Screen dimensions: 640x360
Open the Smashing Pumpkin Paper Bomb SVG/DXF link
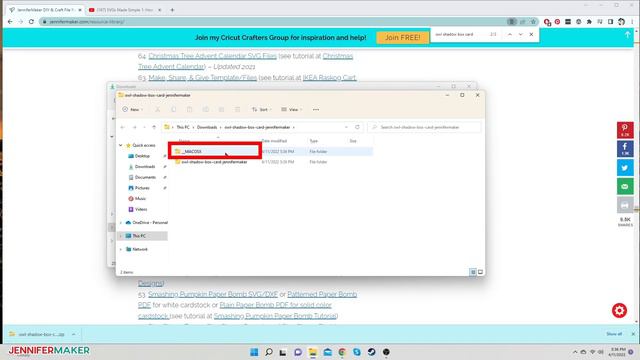213,294
